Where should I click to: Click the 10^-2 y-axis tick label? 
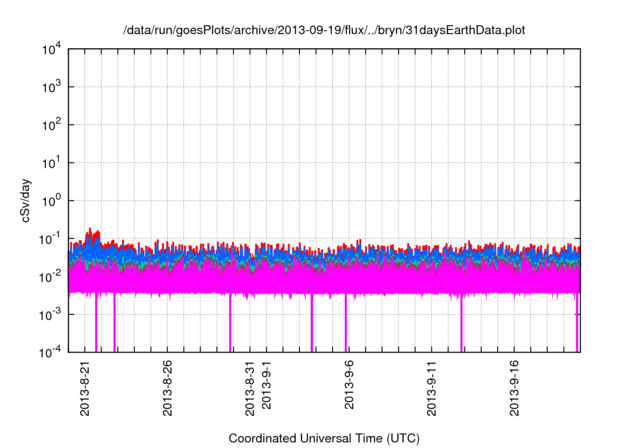click(x=50, y=277)
